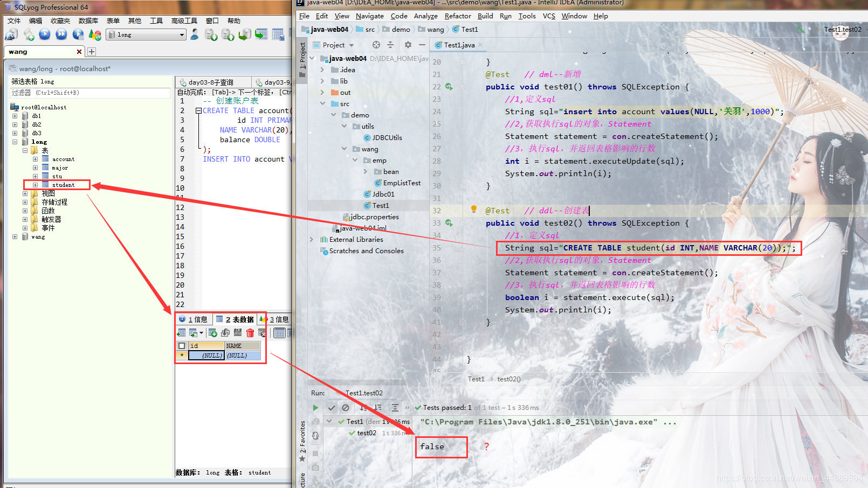Image resolution: width=868 pixels, height=488 pixels.
Task: Sort test results alphabetically
Action: (x=364, y=408)
